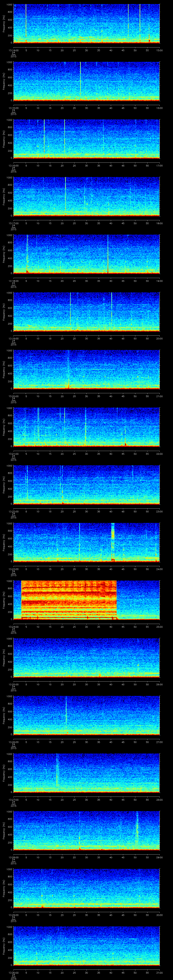
Task: Select the bright line near 21 seconds in the 13:17:00 spectrogram
Action: (x=65, y=193)
